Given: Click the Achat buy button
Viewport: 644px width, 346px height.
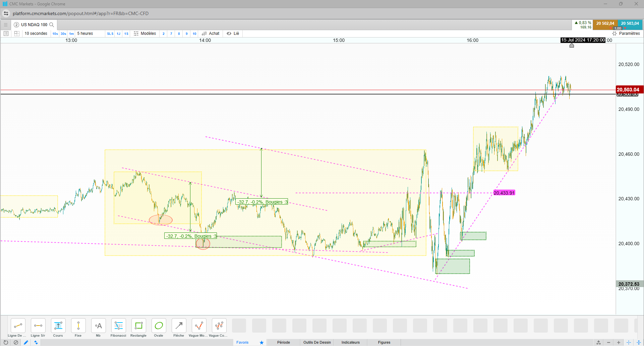Looking at the screenshot, I should (x=211, y=33).
